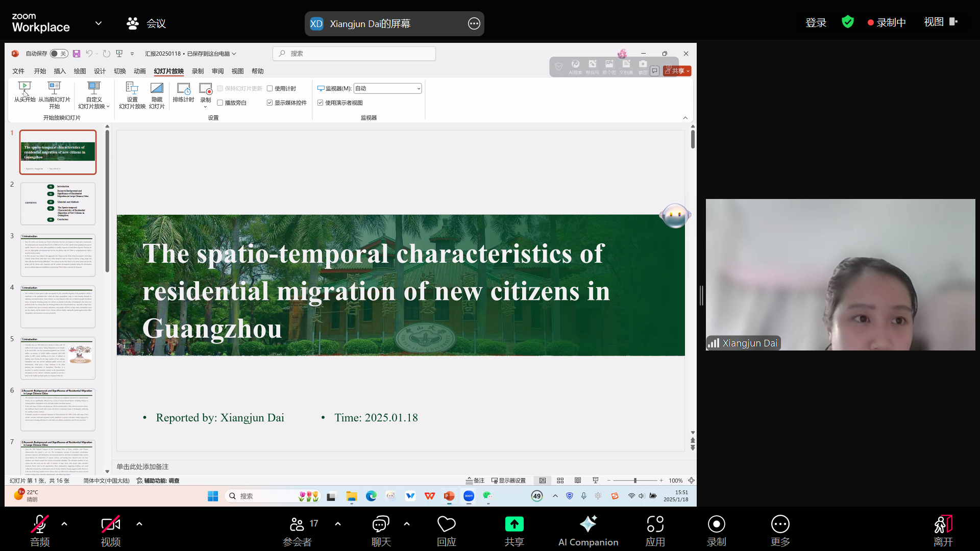Enable Use Timings (使用计时) checkbox
980x551 pixels.
point(269,89)
